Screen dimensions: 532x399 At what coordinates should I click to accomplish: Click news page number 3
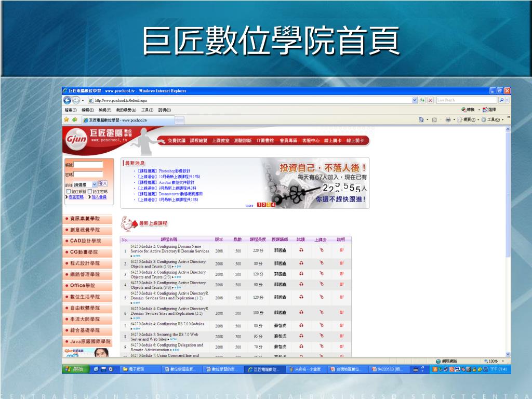269,205
